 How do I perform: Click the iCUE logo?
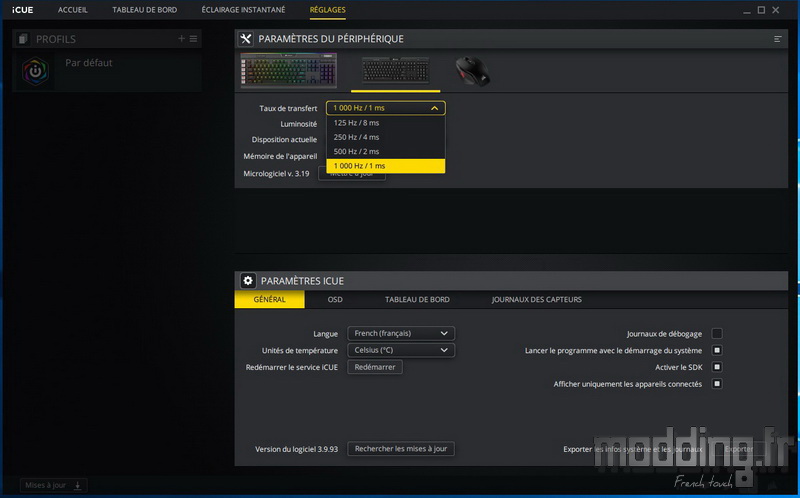point(23,10)
